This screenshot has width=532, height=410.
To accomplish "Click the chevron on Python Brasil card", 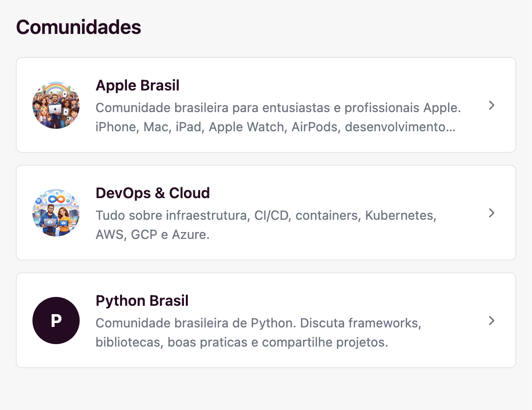I will coord(491,321).
